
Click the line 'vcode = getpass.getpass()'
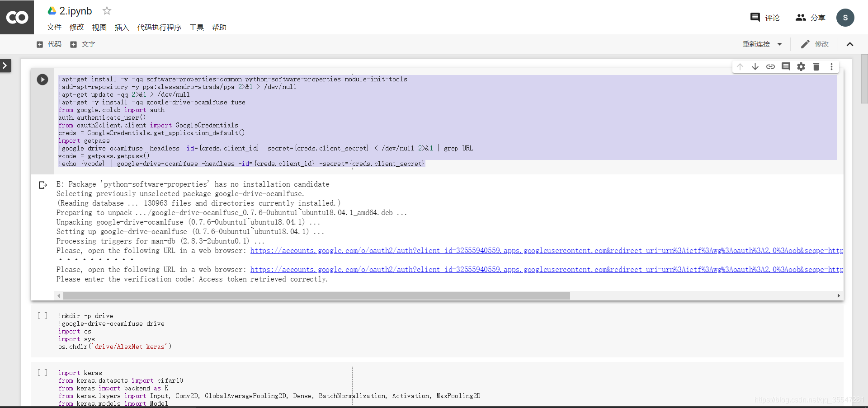104,156
